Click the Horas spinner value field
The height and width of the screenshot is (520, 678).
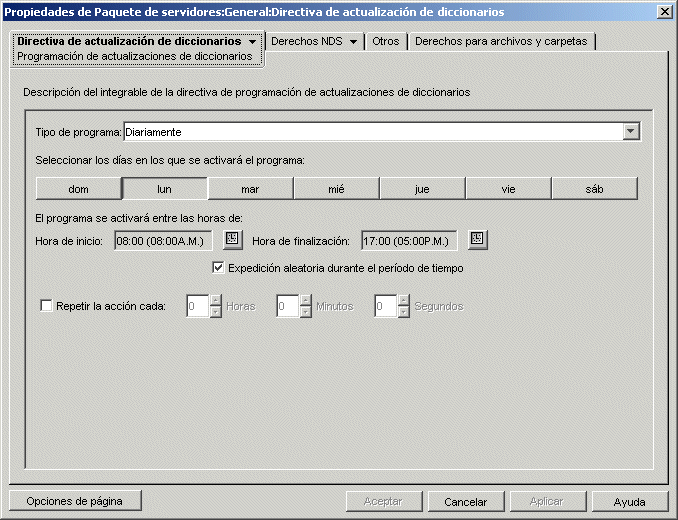[198, 306]
